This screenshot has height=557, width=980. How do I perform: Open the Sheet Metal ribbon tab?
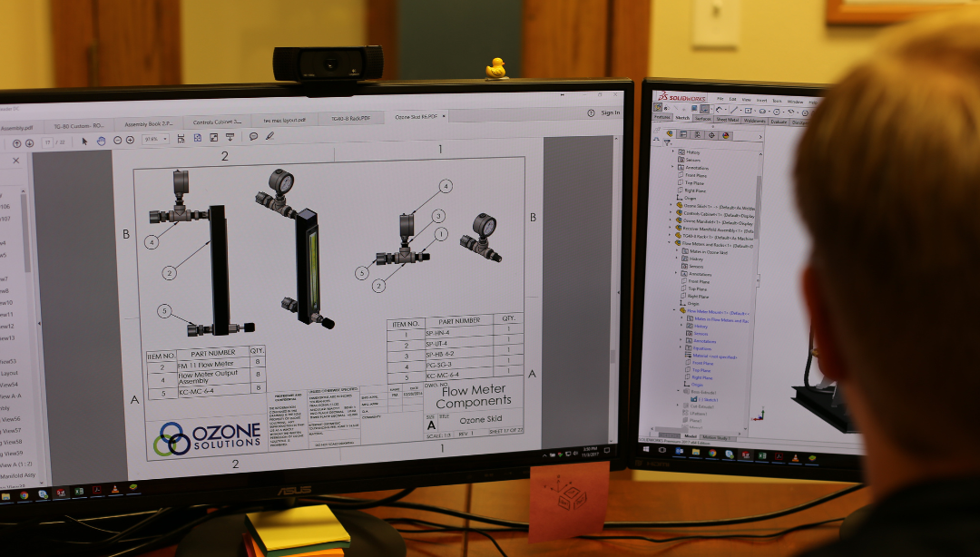pyautogui.click(x=728, y=120)
